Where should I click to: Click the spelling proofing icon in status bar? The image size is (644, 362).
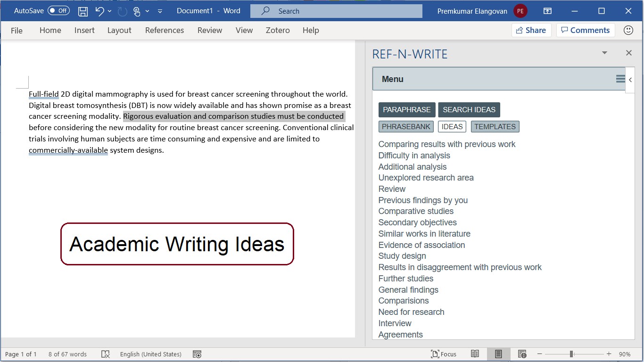click(106, 354)
